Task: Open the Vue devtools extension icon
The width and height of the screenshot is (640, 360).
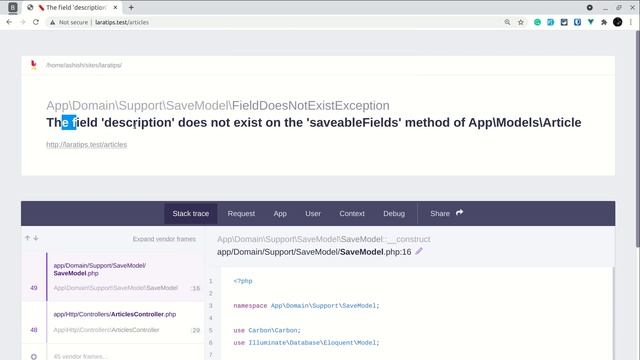Action: coord(591,22)
